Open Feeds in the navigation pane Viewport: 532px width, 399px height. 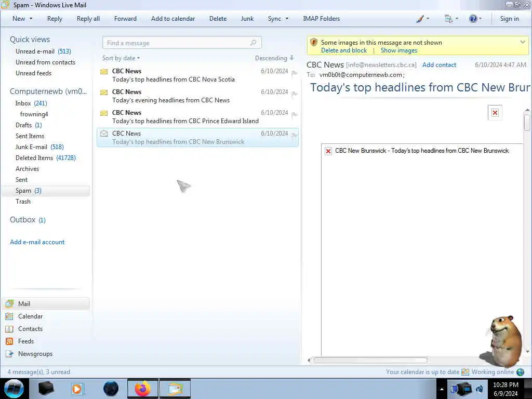point(26,341)
